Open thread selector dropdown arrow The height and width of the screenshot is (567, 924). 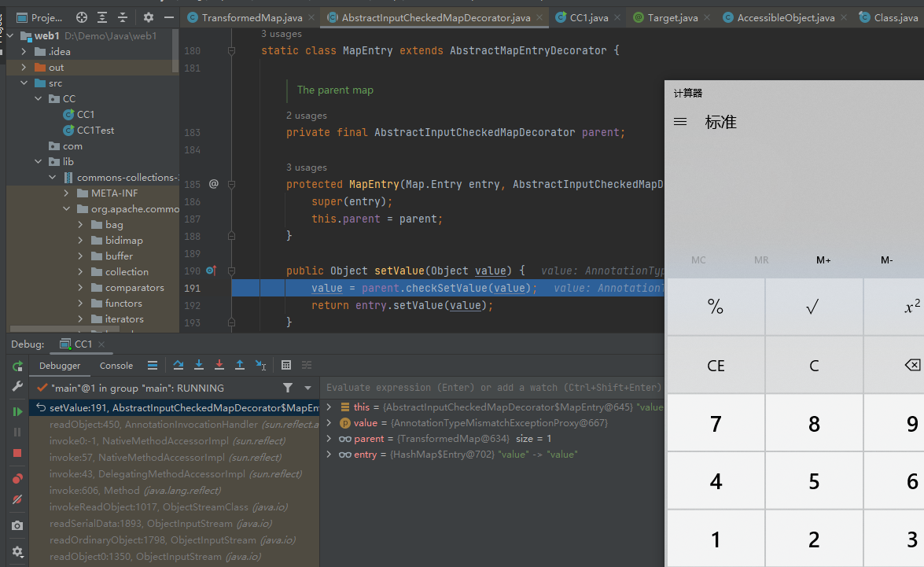[x=307, y=388]
